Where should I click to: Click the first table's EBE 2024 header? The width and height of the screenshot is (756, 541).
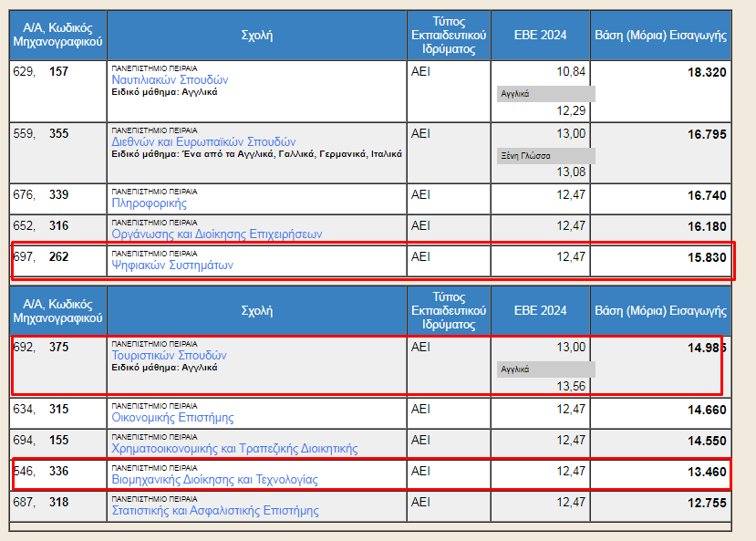(x=540, y=36)
